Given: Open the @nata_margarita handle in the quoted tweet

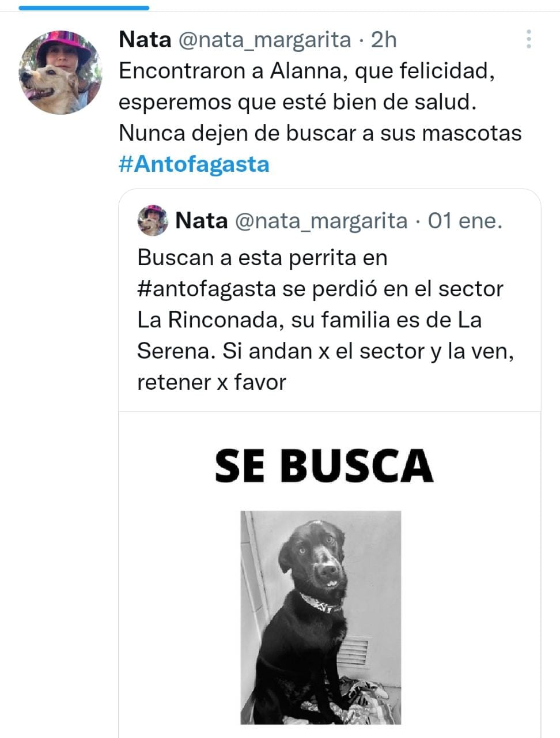Looking at the screenshot, I should 321,220.
